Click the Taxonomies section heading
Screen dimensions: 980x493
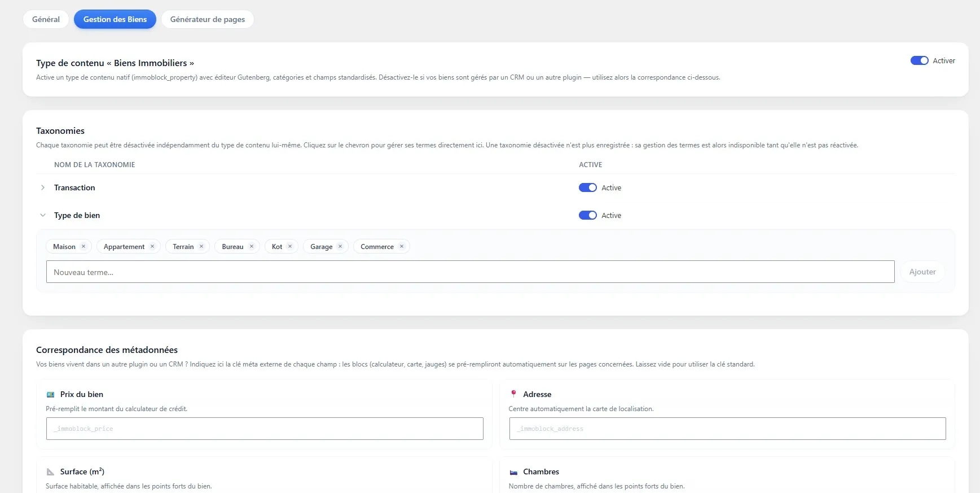tap(60, 130)
